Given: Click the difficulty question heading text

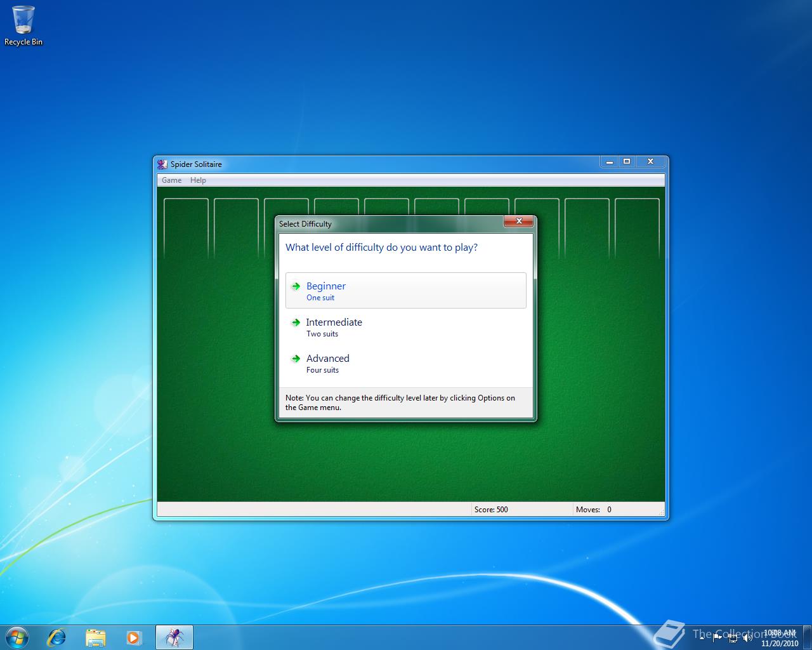Looking at the screenshot, I should click(381, 248).
